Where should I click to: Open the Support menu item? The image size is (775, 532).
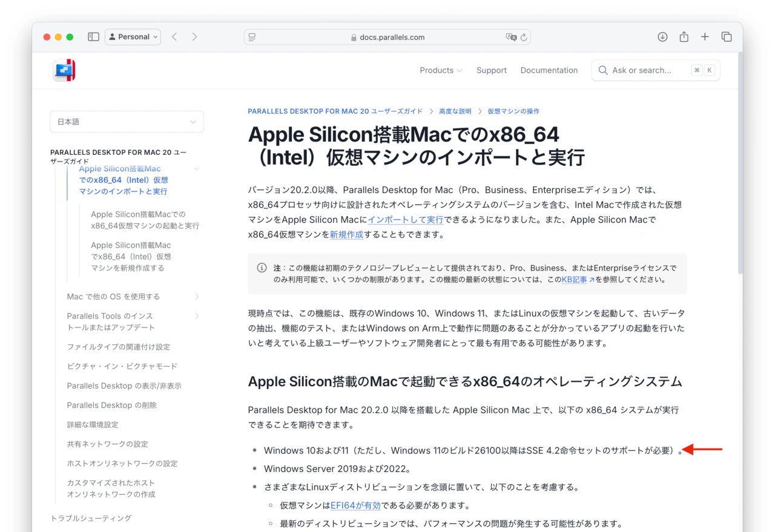click(491, 70)
